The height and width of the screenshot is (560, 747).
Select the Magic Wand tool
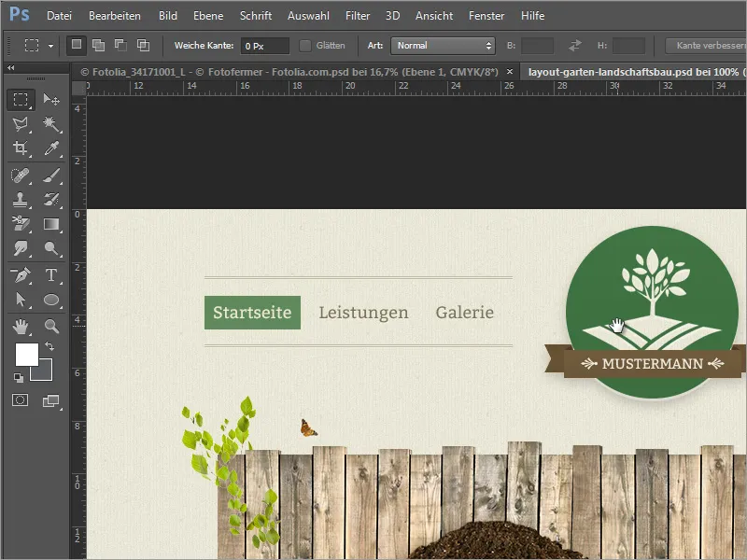[x=51, y=124]
